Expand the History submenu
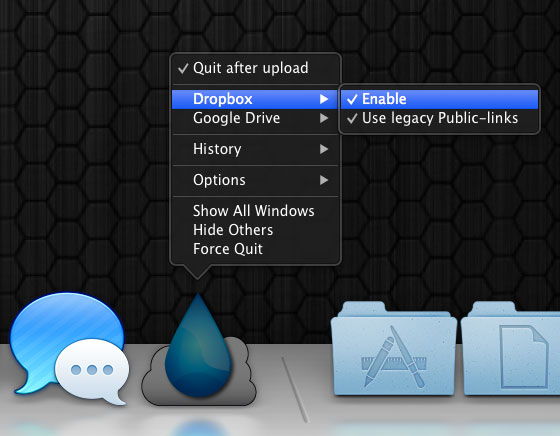 (x=255, y=149)
